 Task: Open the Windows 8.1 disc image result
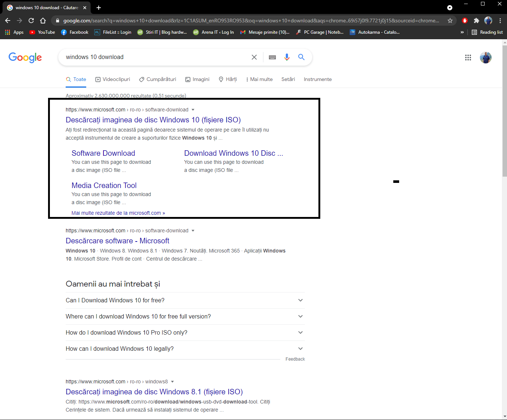[x=154, y=392]
